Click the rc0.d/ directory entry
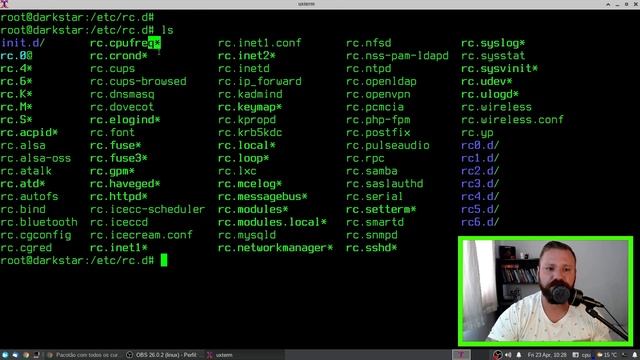The height and width of the screenshot is (360, 640). pos(480,145)
